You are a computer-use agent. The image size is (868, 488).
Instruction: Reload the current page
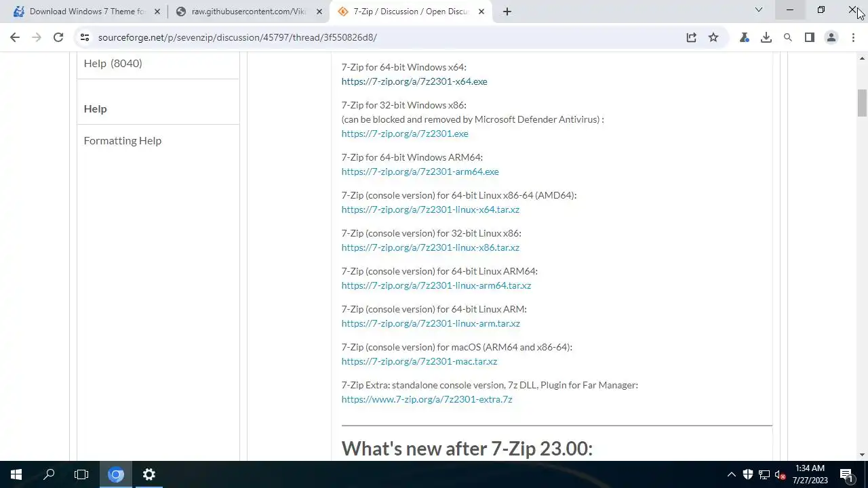[58, 37]
